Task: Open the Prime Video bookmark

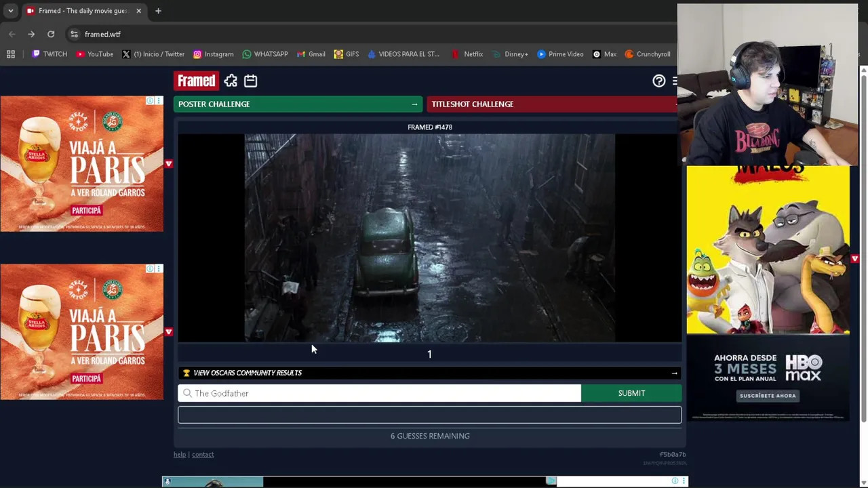Action: click(559, 54)
